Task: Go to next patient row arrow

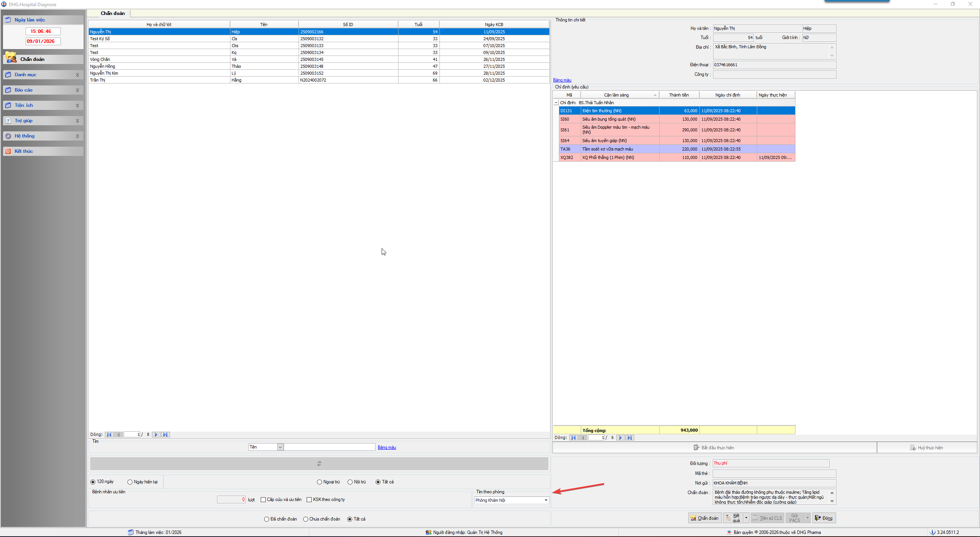Action: [156, 434]
